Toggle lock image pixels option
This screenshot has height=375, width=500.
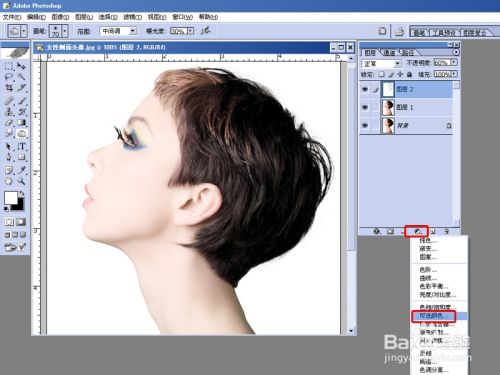[x=391, y=74]
